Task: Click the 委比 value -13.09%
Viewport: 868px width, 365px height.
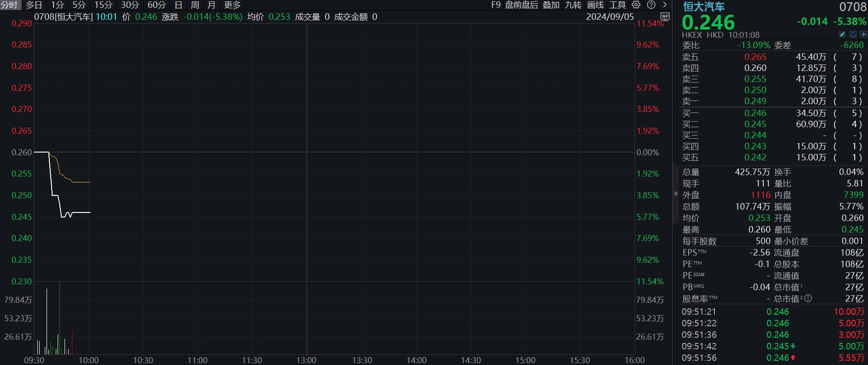Action: pos(754,45)
